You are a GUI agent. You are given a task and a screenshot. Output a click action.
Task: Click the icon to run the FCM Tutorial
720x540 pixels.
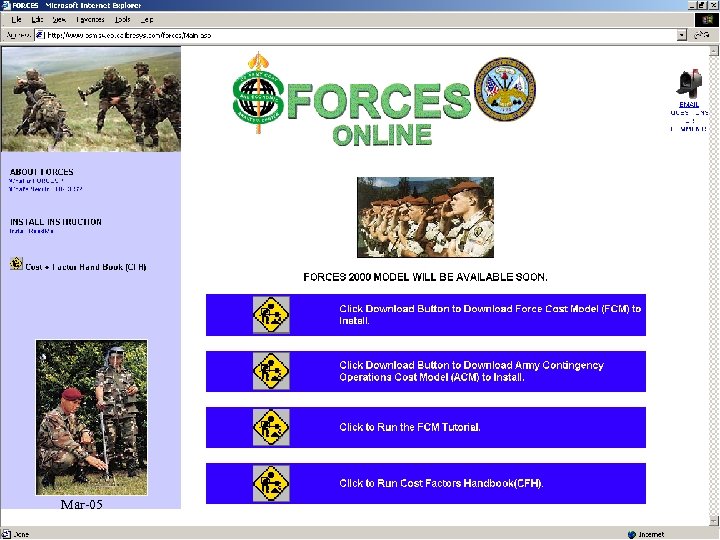click(x=271, y=427)
